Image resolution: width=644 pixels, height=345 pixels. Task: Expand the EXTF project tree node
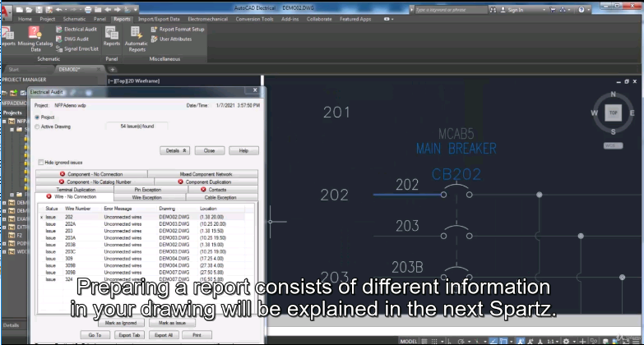(x=4, y=227)
